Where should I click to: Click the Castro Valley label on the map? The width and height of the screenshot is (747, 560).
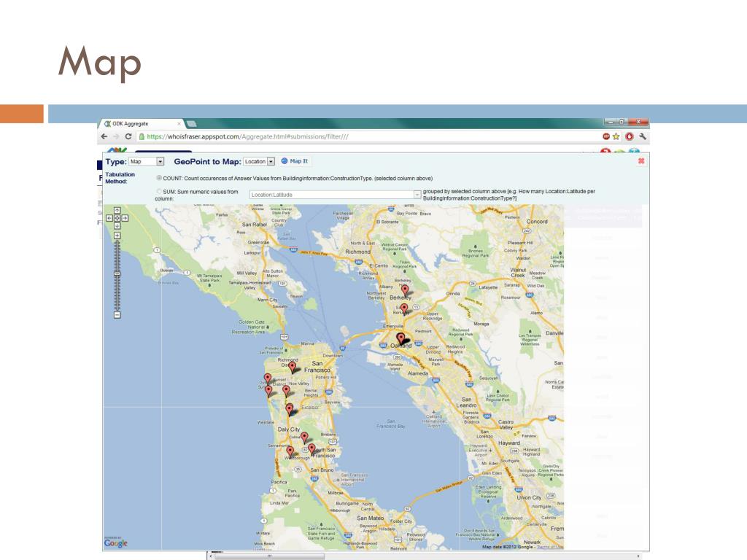coord(506,425)
